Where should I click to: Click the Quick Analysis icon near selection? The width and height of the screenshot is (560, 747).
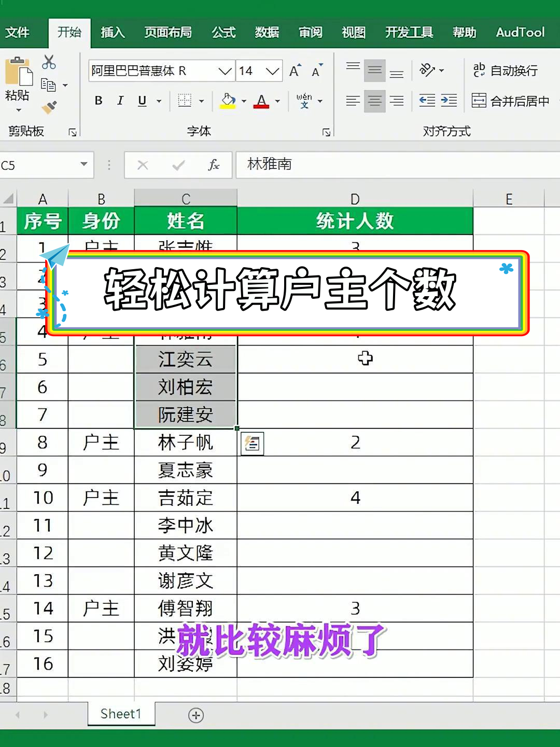(253, 444)
